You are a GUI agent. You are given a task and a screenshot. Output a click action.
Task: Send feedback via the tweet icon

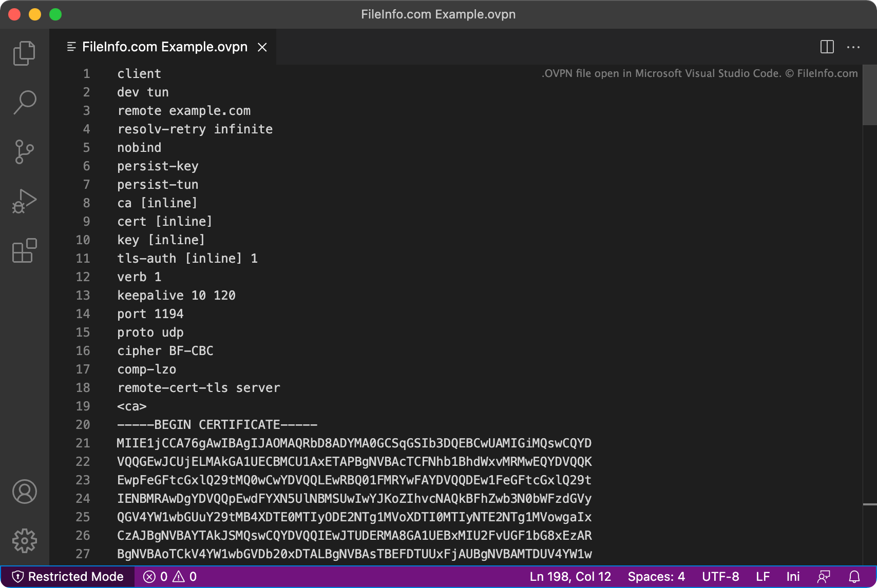pos(824,576)
